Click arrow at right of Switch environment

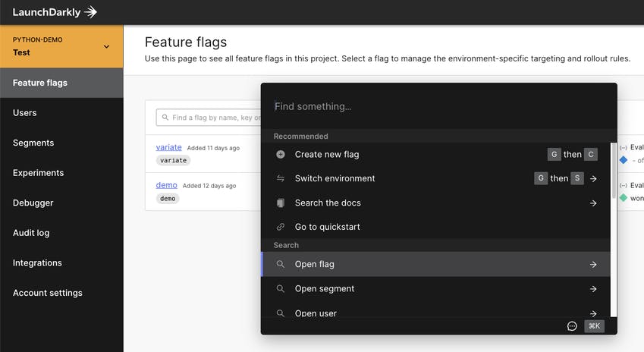593,179
